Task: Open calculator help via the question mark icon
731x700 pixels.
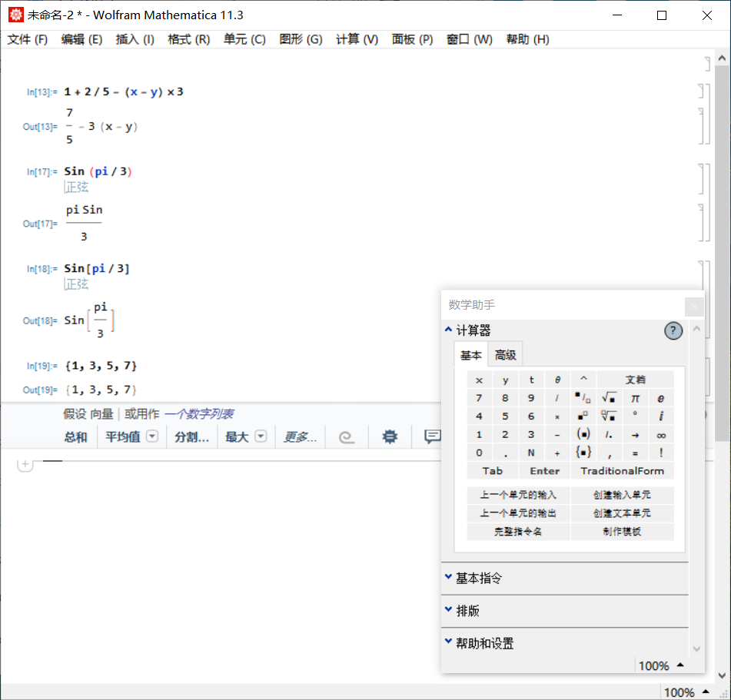Action: point(673,330)
